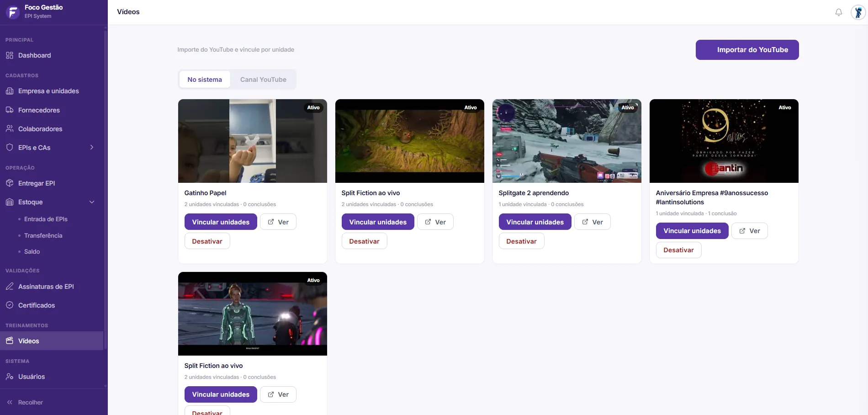Click "Importe do YouTube e vincule por unidade"
The image size is (868, 415).
pos(236,49)
